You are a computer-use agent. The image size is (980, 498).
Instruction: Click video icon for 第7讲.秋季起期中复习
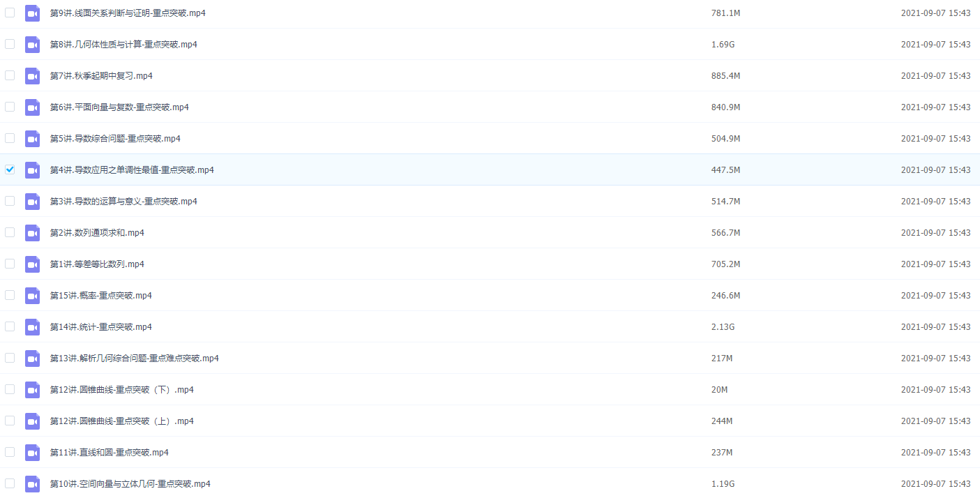tap(32, 76)
